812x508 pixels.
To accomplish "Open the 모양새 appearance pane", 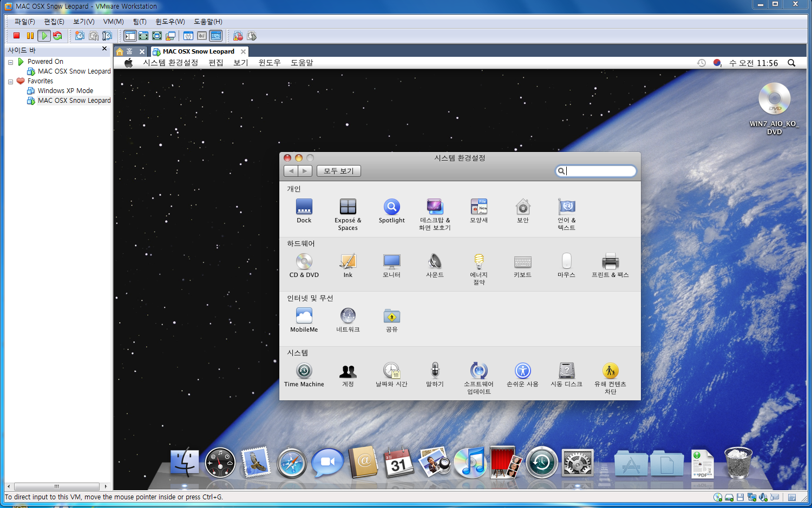I will click(479, 211).
